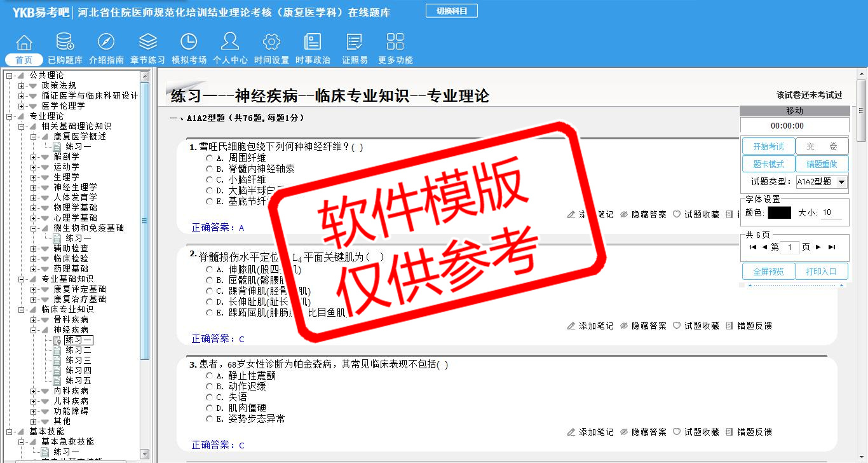Open the 模拟考场 clock icon
The width and height of the screenshot is (868, 463).
tap(189, 43)
